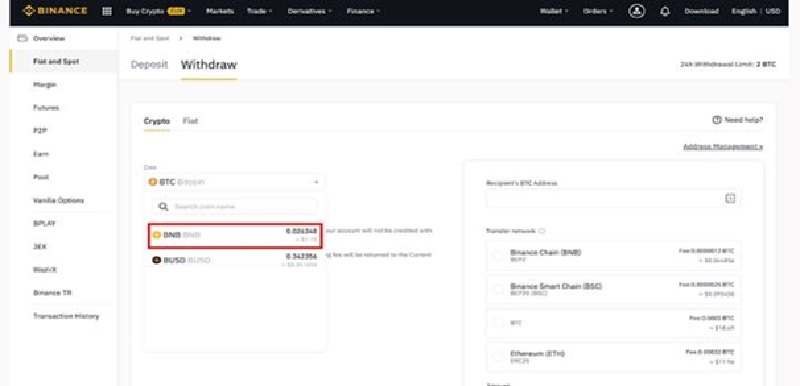
Task: Collapse the BTC coin selector dropdown
Action: 316,182
